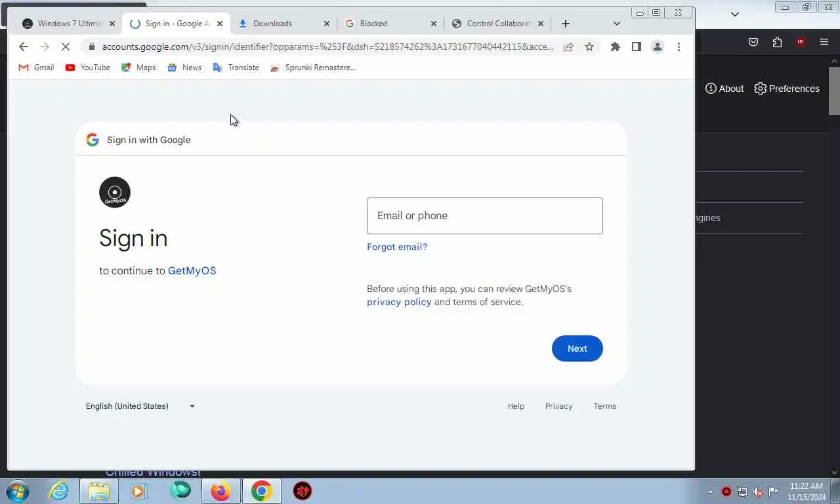Open Windows Explorer folder on taskbar
This screenshot has width=840, height=504.
click(x=99, y=491)
